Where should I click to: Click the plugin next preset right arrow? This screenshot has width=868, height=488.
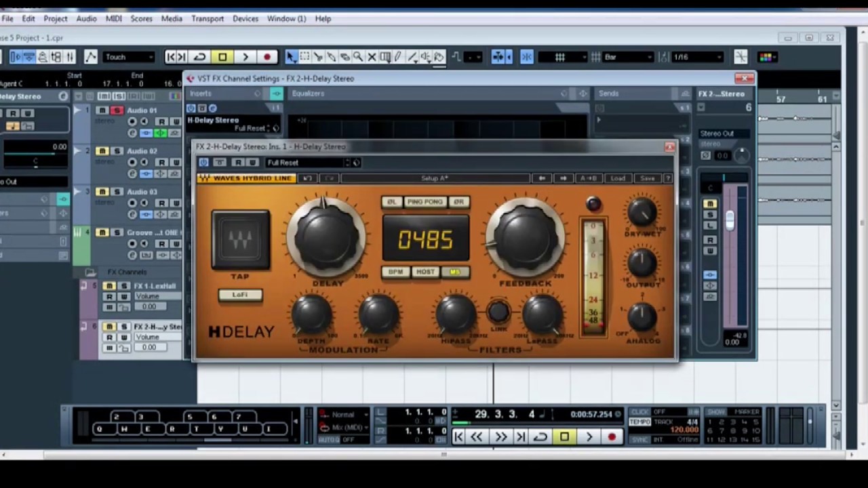click(x=563, y=178)
